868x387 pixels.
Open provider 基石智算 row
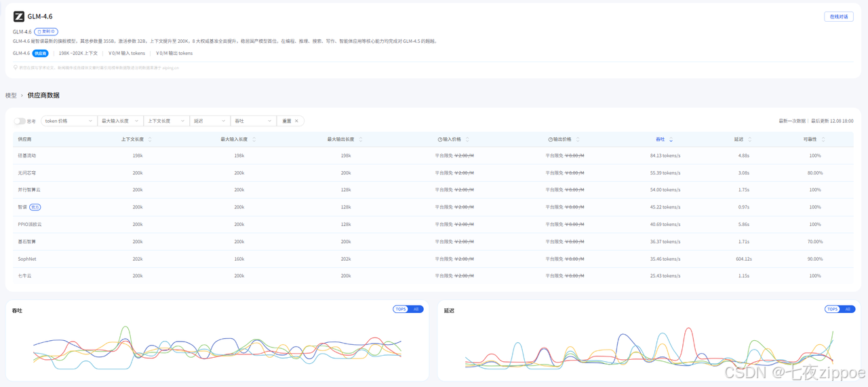coord(433,241)
